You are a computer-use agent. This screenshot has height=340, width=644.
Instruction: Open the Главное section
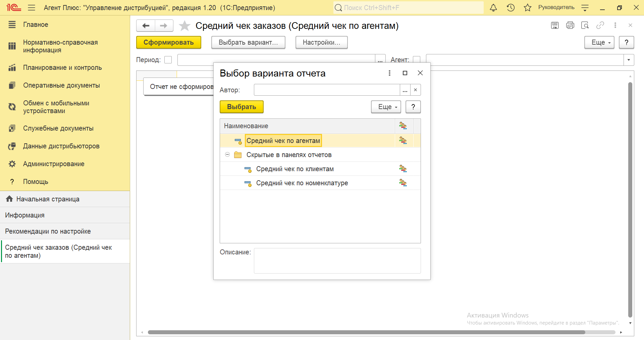click(x=65, y=25)
